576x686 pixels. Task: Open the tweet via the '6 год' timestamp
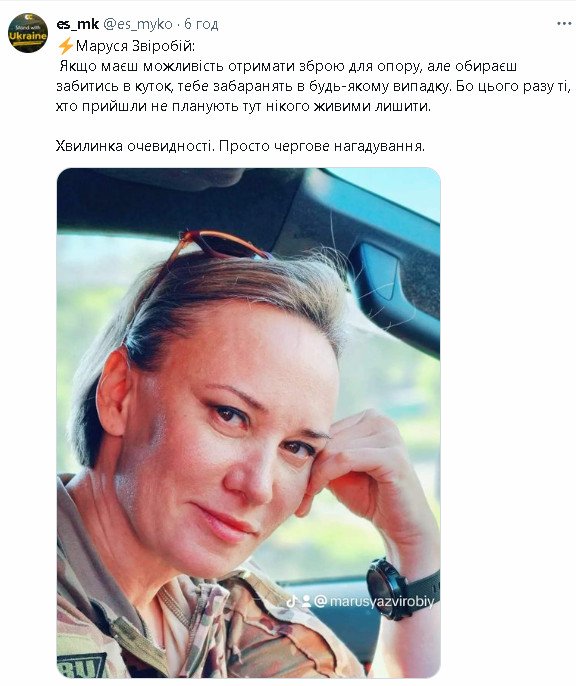point(201,24)
